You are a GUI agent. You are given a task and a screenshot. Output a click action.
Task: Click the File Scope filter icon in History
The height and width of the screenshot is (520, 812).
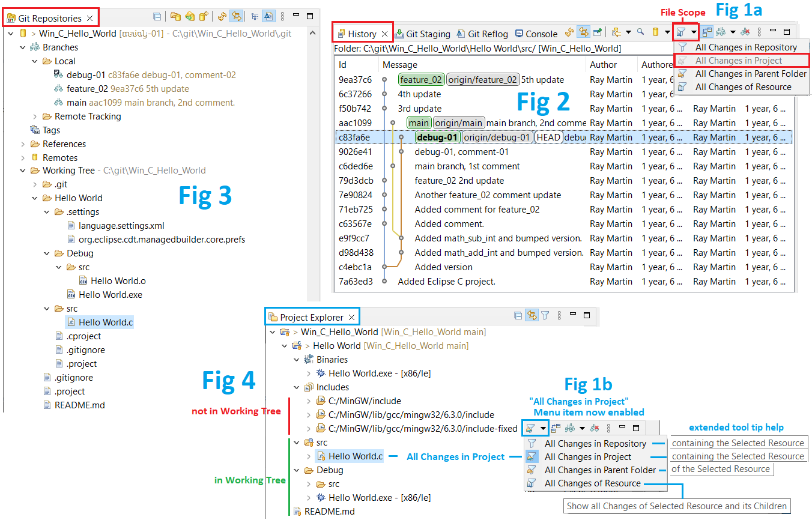(680, 32)
